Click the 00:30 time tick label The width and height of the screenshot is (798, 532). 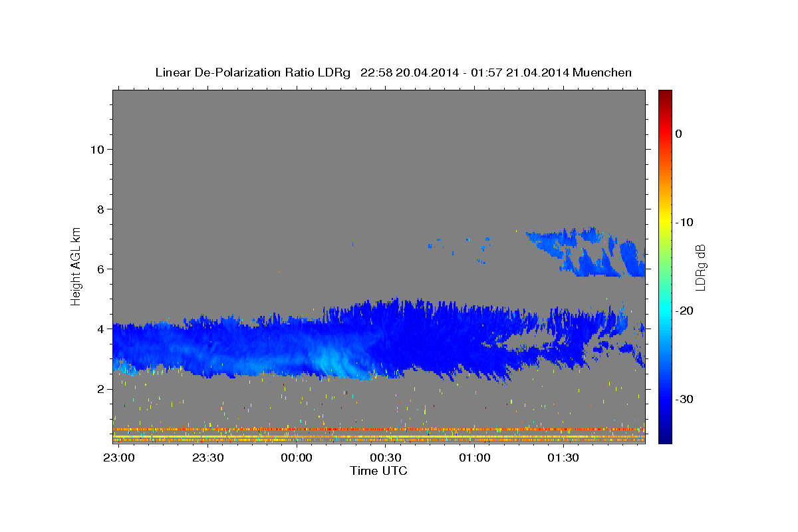tap(385, 458)
